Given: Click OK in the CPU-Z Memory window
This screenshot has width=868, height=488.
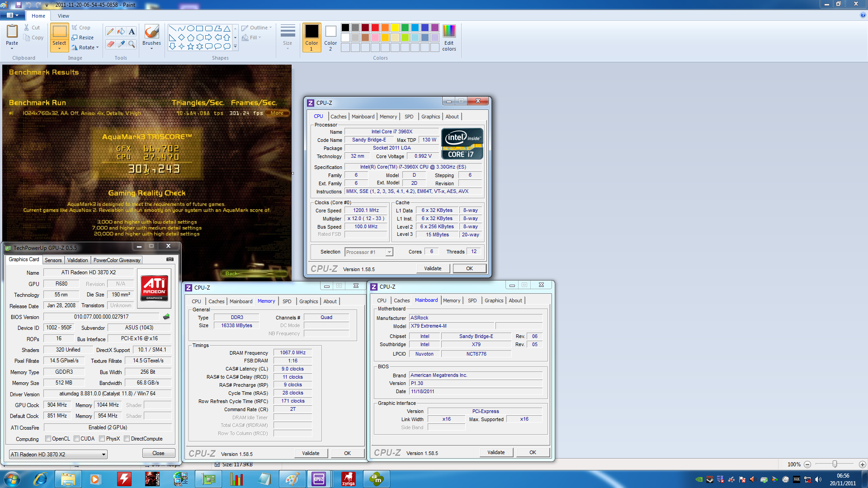Looking at the screenshot, I should click(347, 453).
